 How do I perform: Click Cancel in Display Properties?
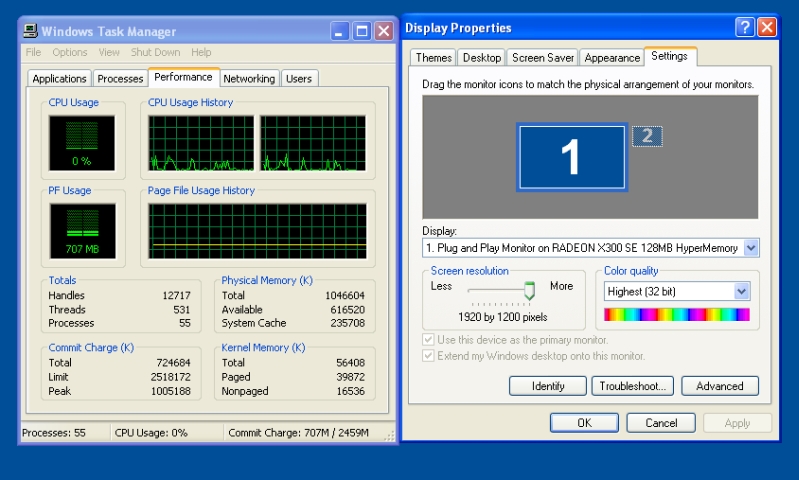[661, 422]
